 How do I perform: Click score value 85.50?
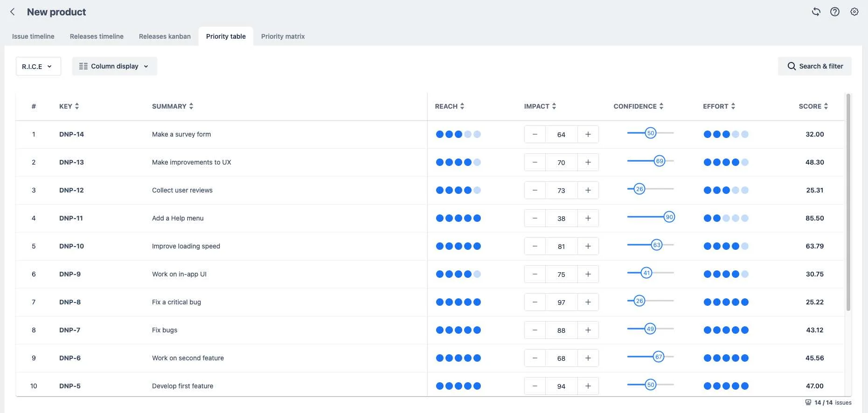[x=815, y=218]
